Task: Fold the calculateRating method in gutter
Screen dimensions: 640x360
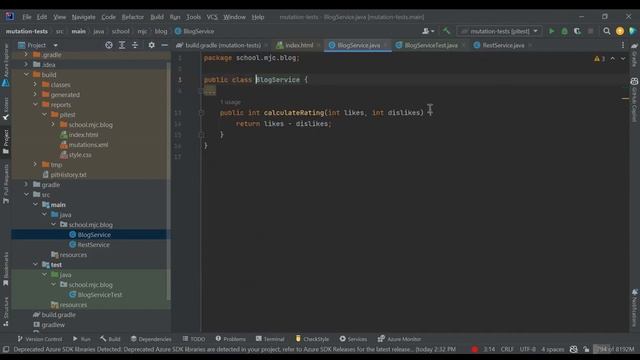Action: click(x=201, y=113)
